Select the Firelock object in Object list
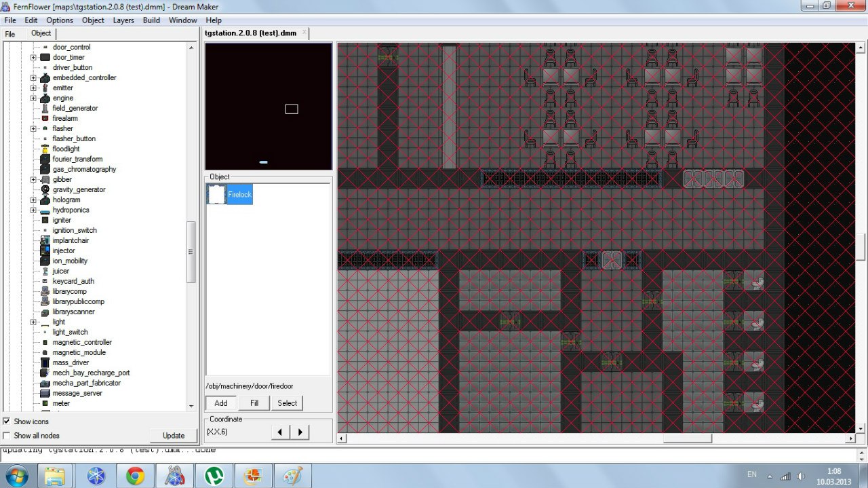The image size is (868, 488). click(x=230, y=195)
